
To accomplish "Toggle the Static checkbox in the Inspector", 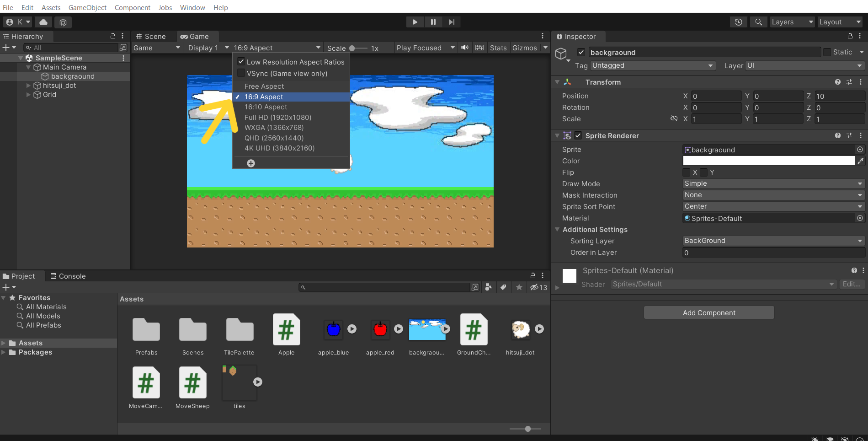I will (827, 52).
